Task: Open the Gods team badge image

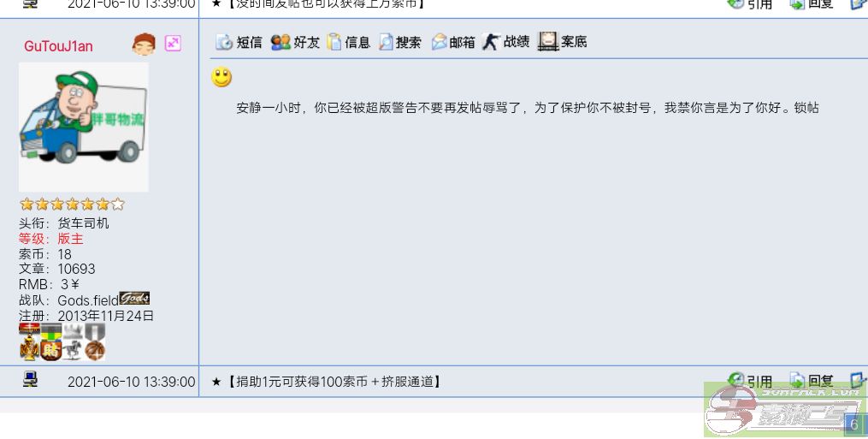Action: [x=134, y=299]
